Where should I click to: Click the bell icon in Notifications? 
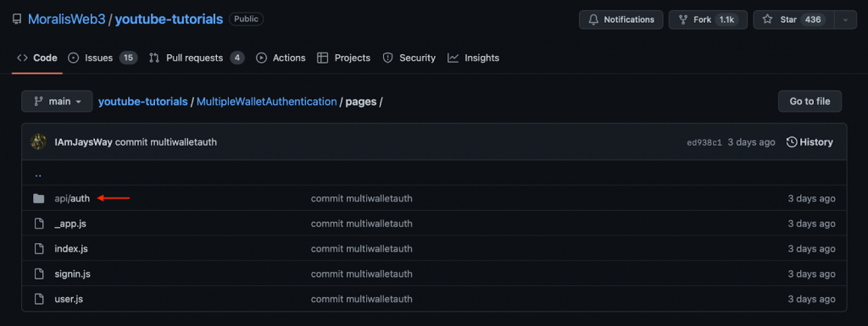pos(593,19)
